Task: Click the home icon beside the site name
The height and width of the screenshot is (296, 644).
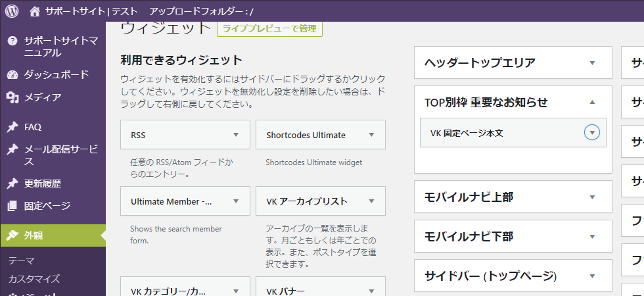Action: click(x=34, y=11)
